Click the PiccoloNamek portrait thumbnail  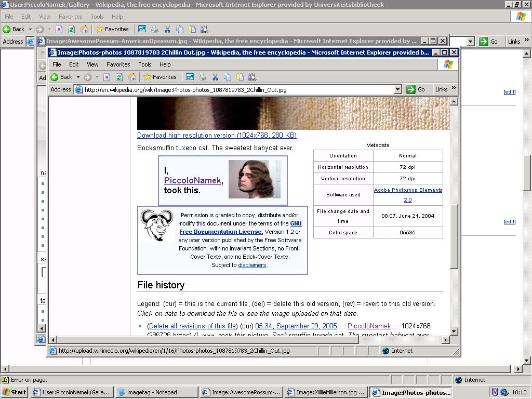click(254, 179)
